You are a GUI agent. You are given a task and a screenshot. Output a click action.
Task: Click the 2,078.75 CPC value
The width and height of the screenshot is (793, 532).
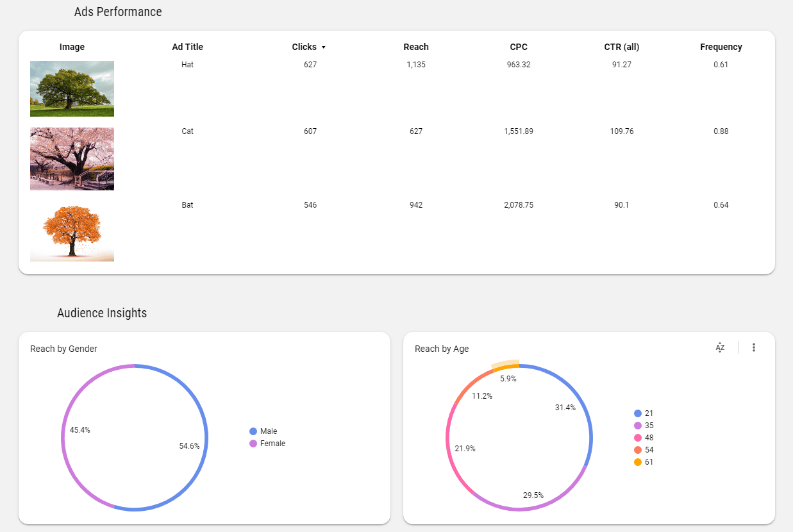click(519, 205)
